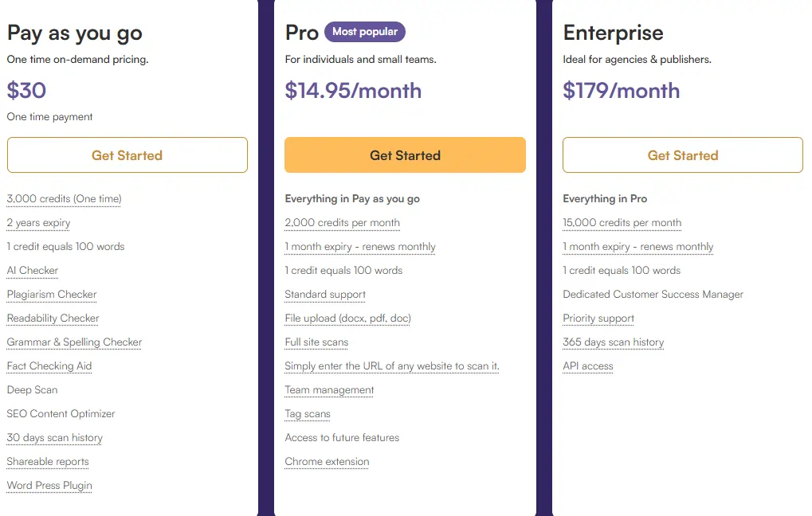Click Get Started for the Pro plan

[405, 154]
